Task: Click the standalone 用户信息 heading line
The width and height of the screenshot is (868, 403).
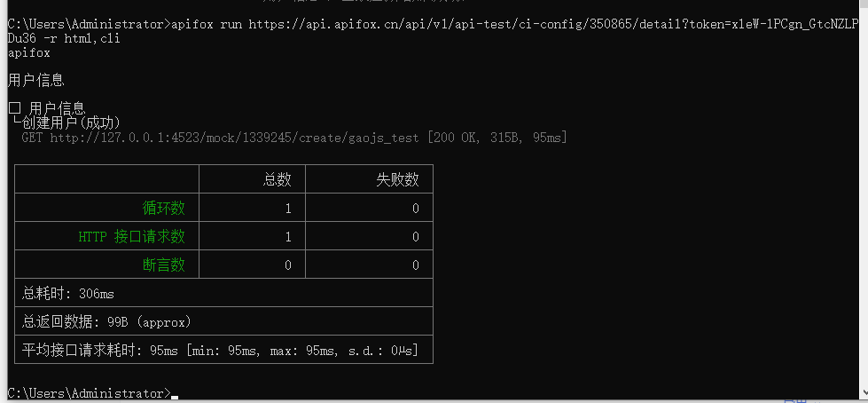Action: [x=36, y=81]
